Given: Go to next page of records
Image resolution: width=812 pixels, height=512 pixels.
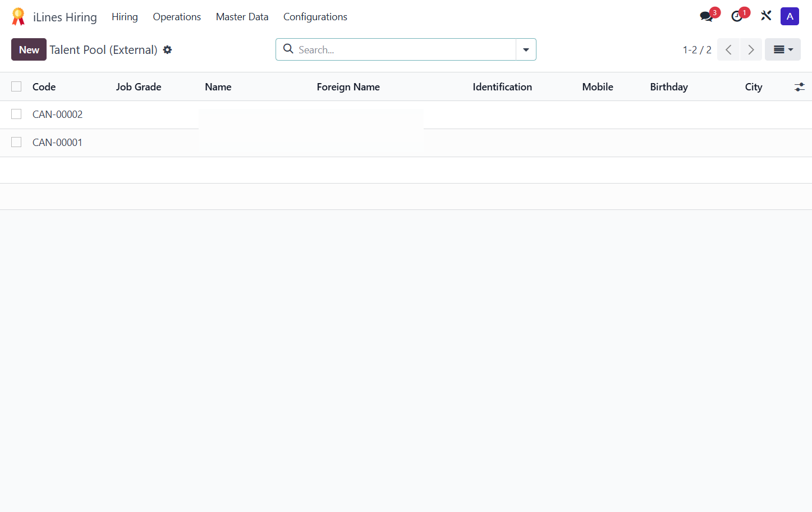Looking at the screenshot, I should (751, 49).
